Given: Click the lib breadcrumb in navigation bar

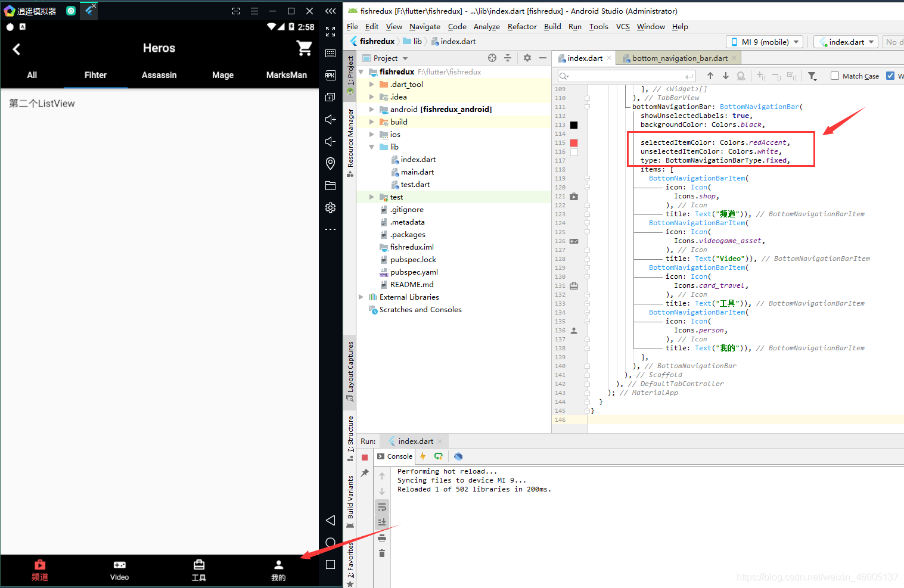Looking at the screenshot, I should click(412, 41).
